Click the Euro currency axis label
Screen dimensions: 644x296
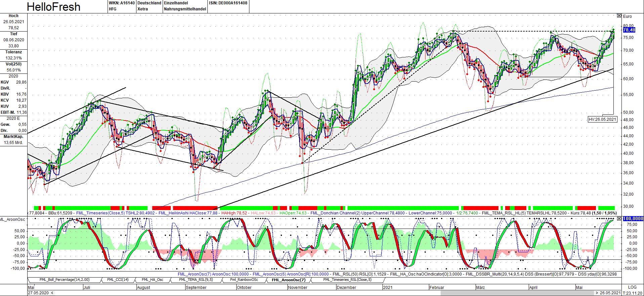point(627,16)
